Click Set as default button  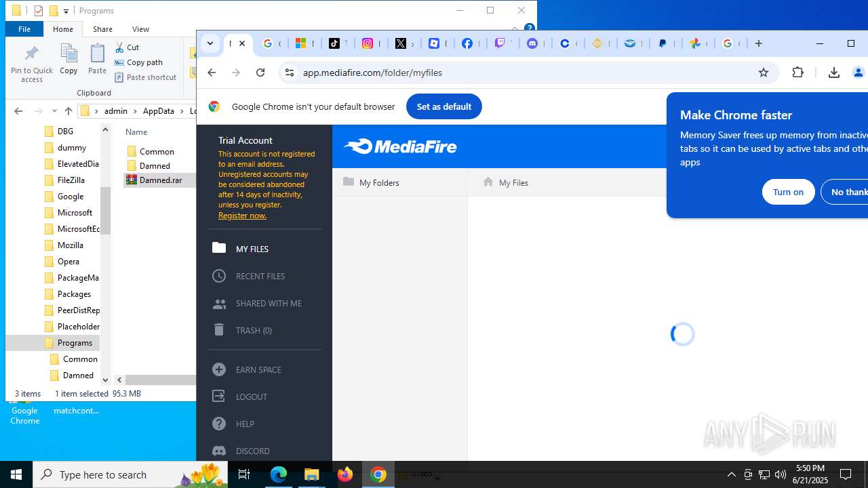[444, 106]
